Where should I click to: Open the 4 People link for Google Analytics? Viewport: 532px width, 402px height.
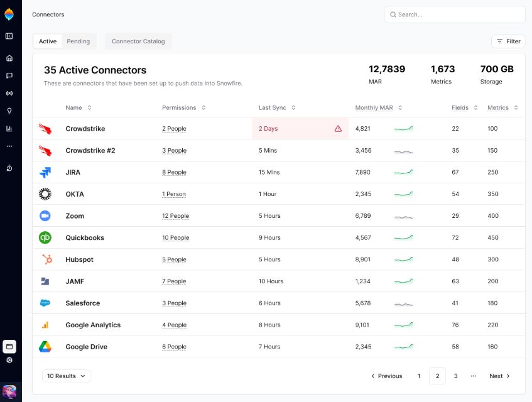pyautogui.click(x=175, y=325)
